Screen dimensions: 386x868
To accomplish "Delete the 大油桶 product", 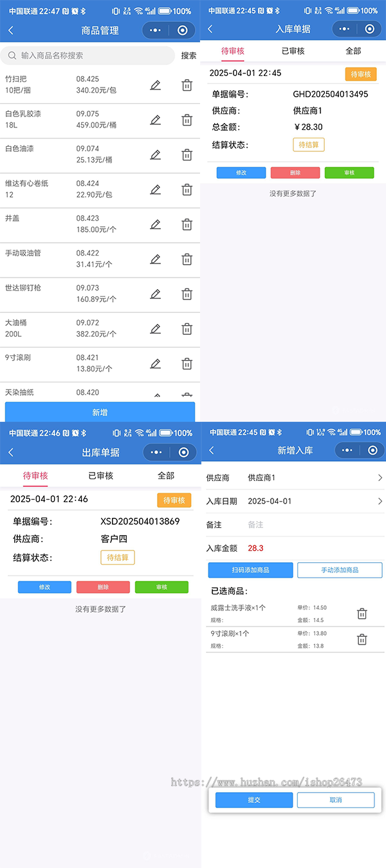I will 187,328.
